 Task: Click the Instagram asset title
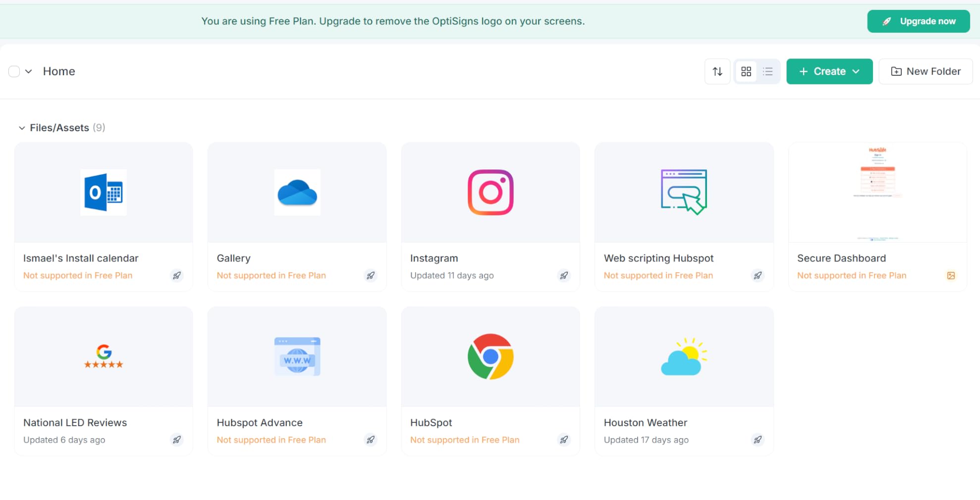434,258
